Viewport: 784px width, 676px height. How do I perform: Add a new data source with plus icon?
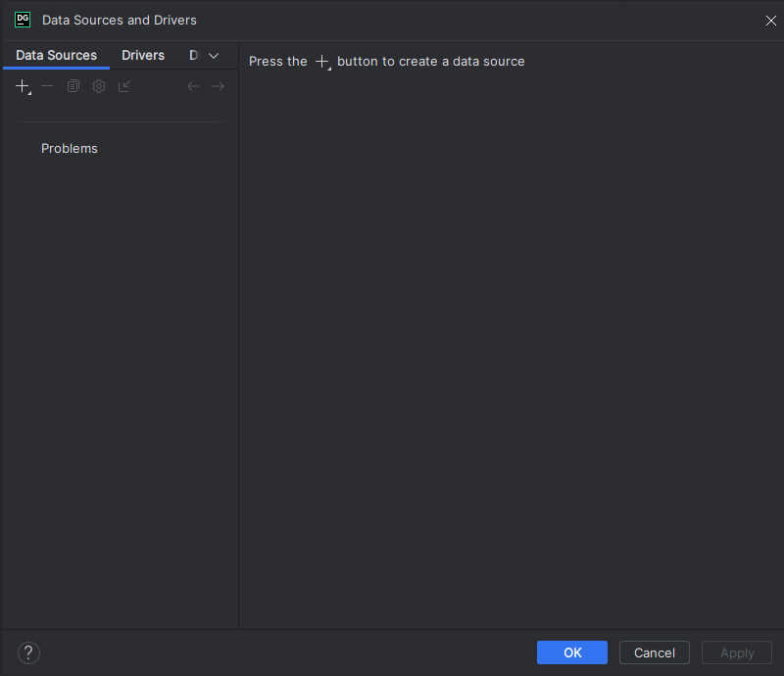click(23, 86)
